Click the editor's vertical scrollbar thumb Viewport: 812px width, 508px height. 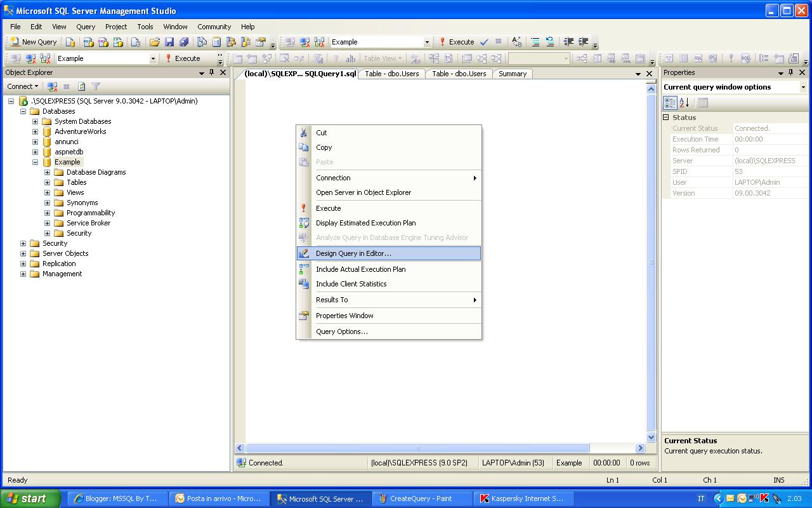tap(651, 262)
